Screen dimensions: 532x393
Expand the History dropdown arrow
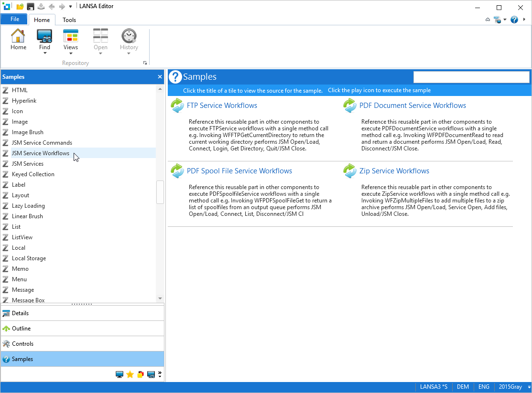pos(129,53)
